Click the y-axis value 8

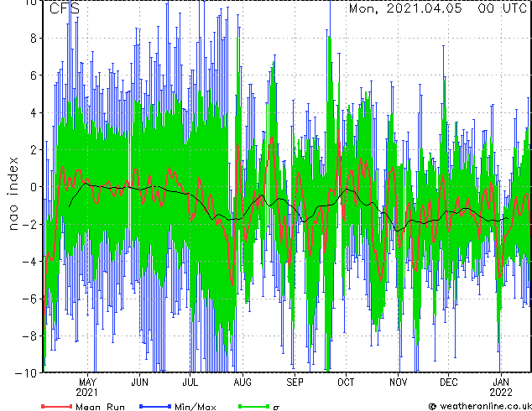click(x=34, y=39)
